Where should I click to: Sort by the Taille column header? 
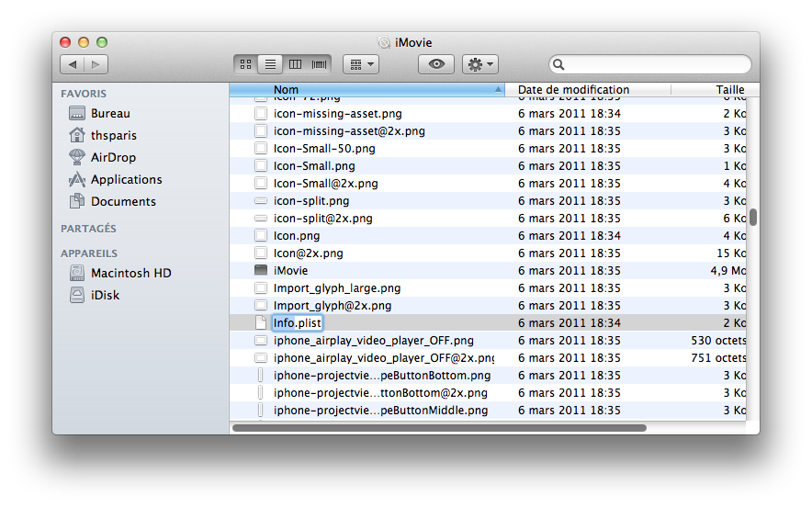pyautogui.click(x=716, y=90)
